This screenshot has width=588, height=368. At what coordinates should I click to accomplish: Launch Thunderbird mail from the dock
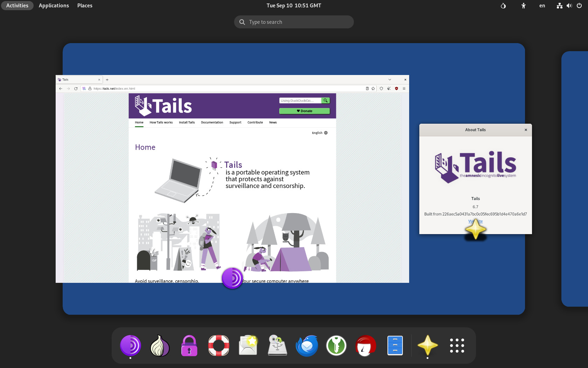pyautogui.click(x=307, y=346)
